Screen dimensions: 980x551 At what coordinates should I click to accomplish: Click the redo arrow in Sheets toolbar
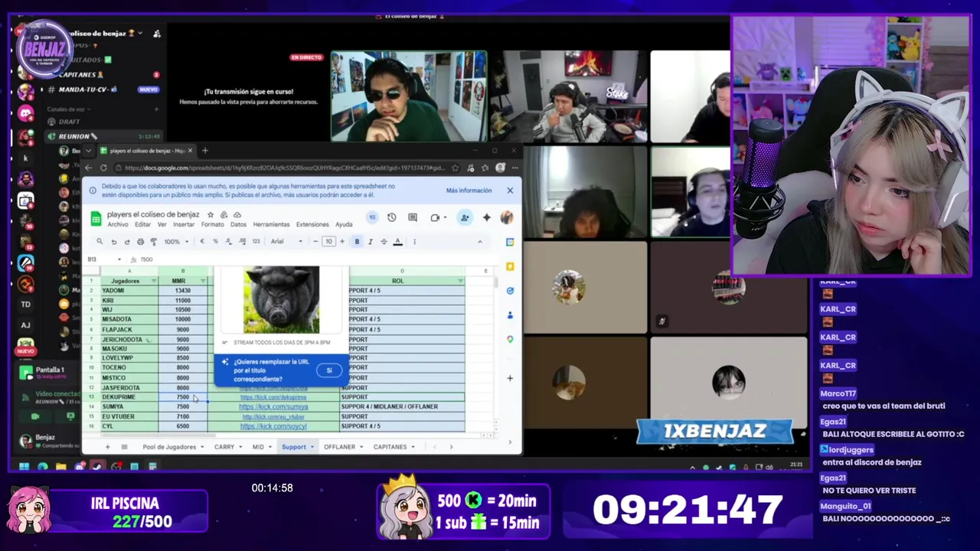(x=127, y=242)
